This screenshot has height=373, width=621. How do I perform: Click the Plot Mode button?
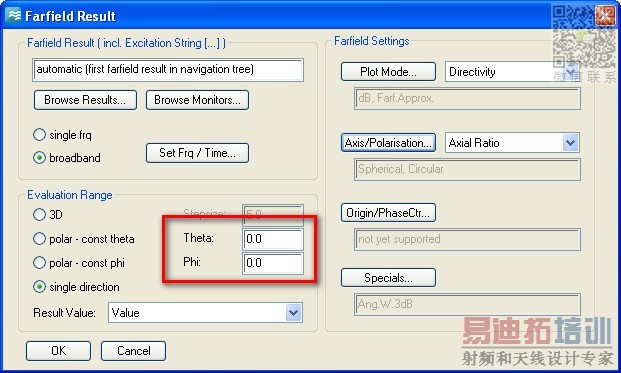(x=388, y=72)
